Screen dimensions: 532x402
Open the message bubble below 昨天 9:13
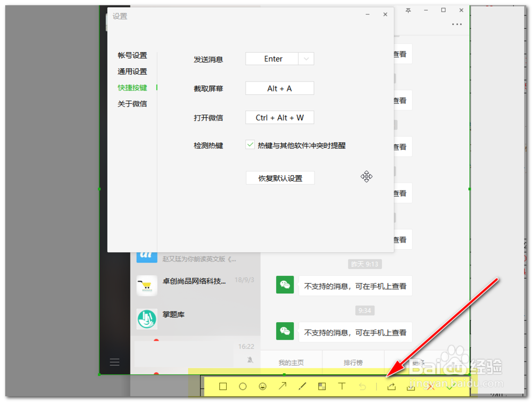pyautogui.click(x=355, y=286)
